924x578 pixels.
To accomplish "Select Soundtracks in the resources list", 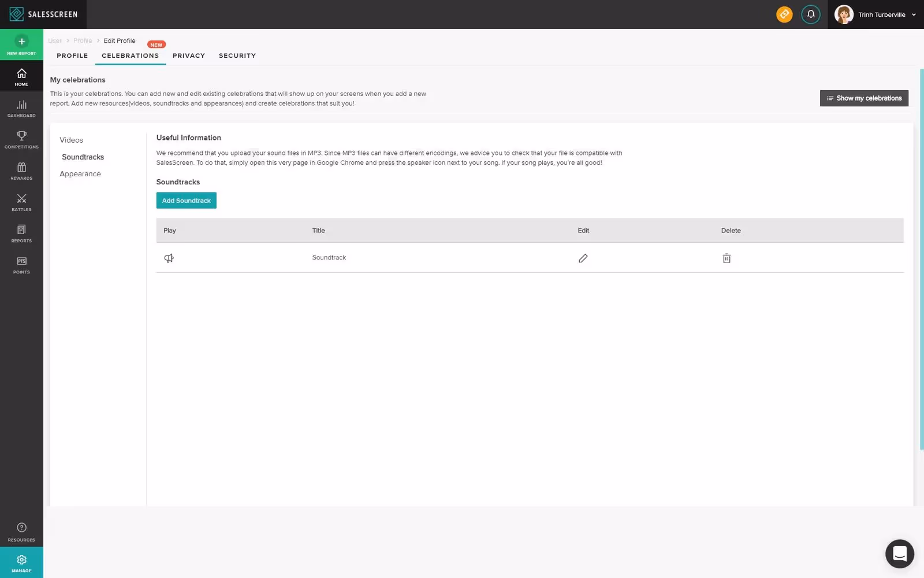I will 83,157.
